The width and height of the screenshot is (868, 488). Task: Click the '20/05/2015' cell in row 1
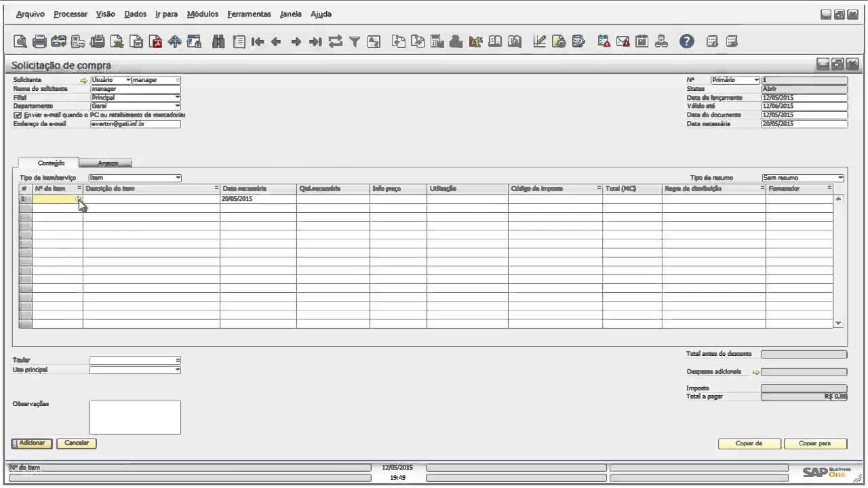pyautogui.click(x=258, y=199)
